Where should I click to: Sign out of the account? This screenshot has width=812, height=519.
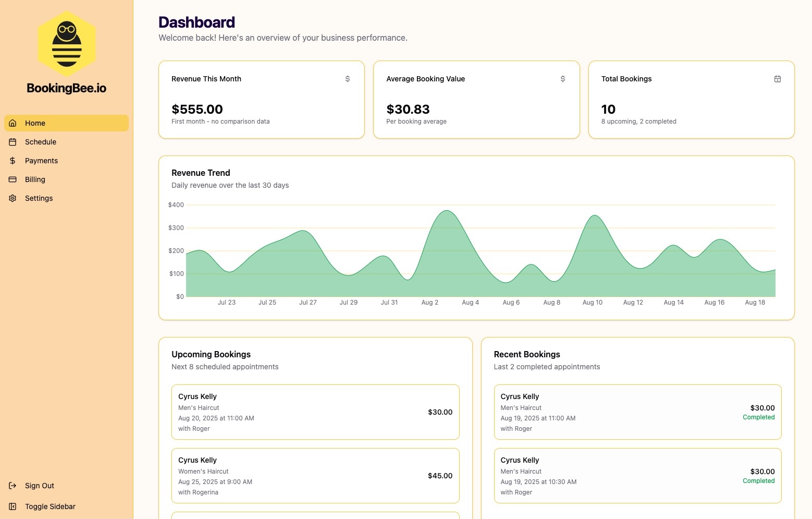tap(66, 486)
